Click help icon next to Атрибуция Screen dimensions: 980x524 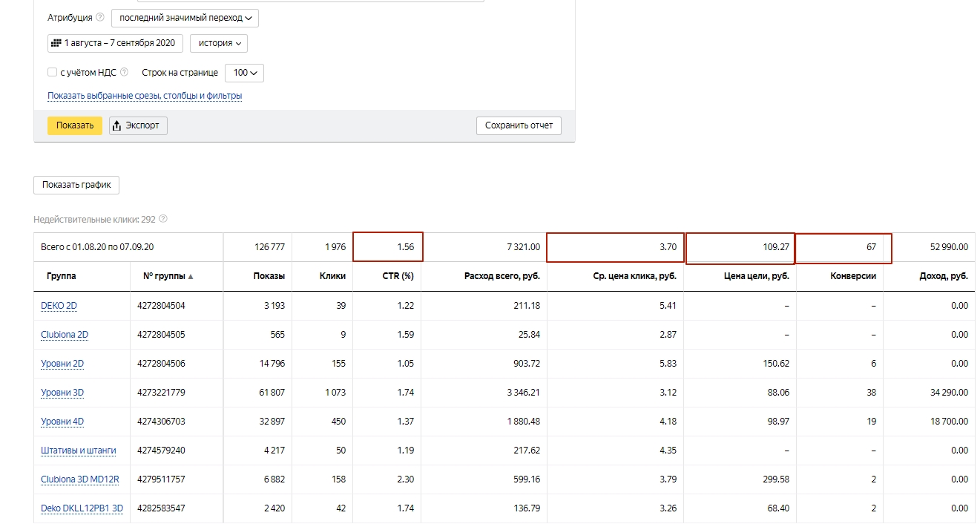100,18
